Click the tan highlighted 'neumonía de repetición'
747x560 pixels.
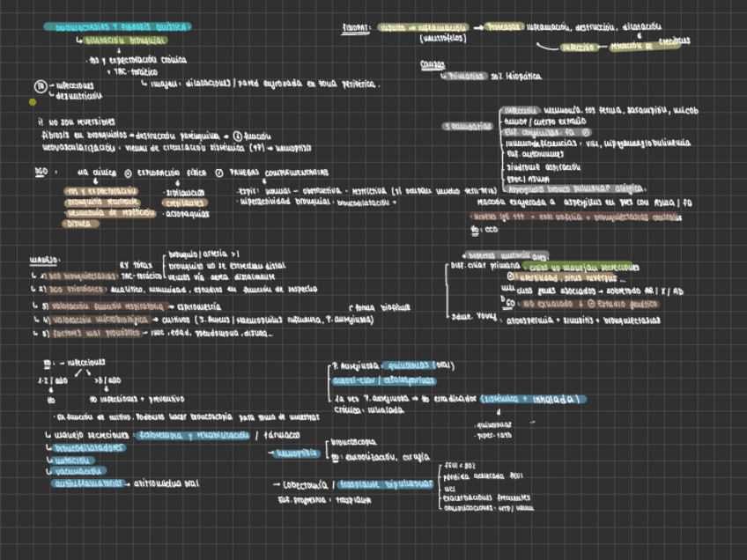click(x=110, y=213)
